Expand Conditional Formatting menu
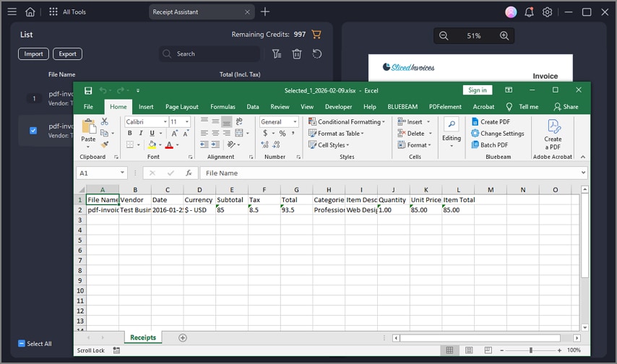Viewport: 617px width, 364px height. click(x=347, y=122)
